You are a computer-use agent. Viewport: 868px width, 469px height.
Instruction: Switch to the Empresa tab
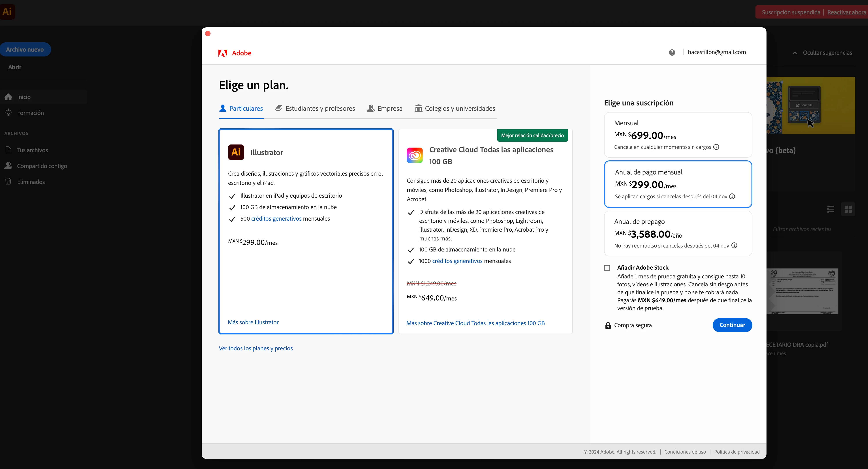pyautogui.click(x=385, y=109)
